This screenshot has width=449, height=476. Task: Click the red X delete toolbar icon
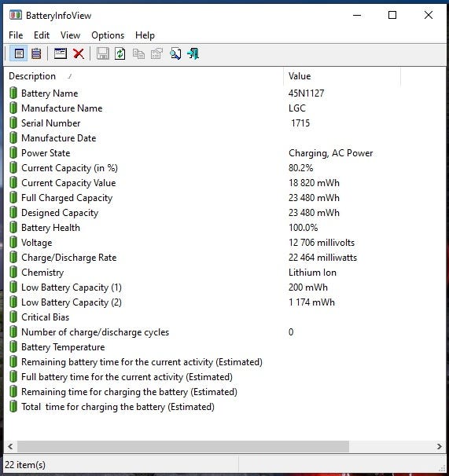coord(79,54)
